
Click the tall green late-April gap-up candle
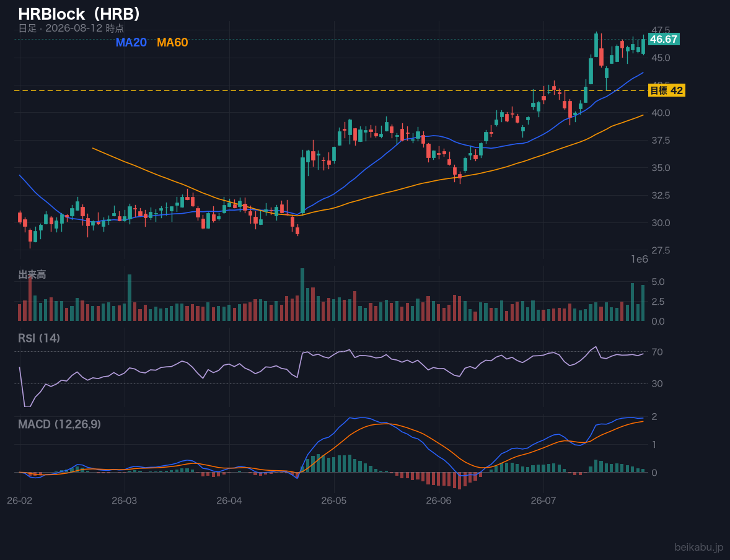click(302, 185)
